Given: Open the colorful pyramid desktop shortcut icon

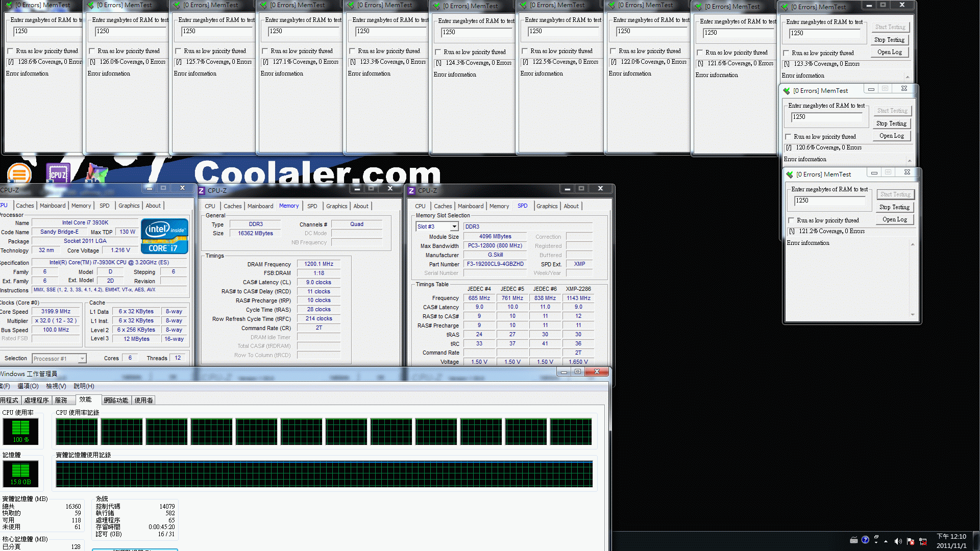Looking at the screenshot, I should 96,173.
